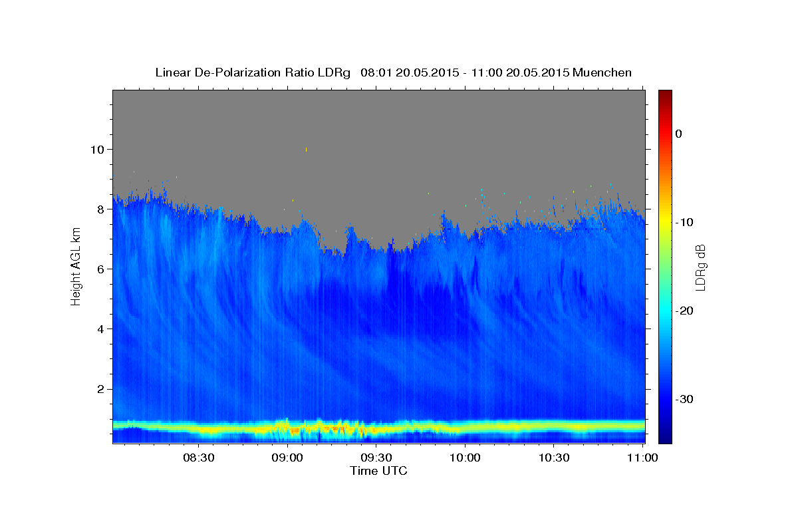Click the 'Time UTC' axis label
The image size is (798, 532).
coord(378,471)
